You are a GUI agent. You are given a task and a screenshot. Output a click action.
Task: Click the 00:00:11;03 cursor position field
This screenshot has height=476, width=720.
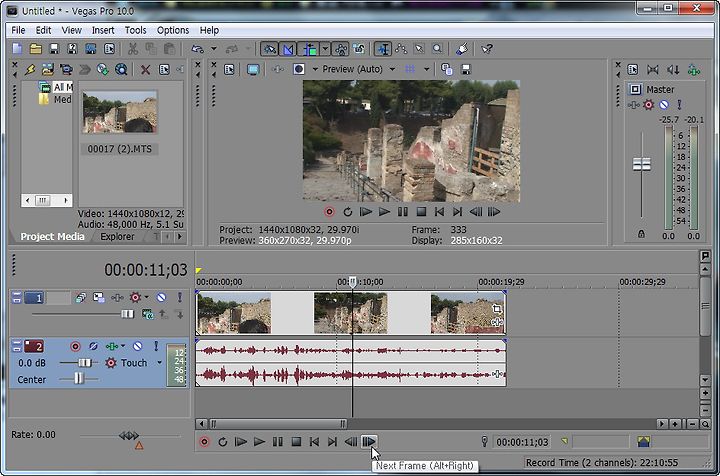522,442
